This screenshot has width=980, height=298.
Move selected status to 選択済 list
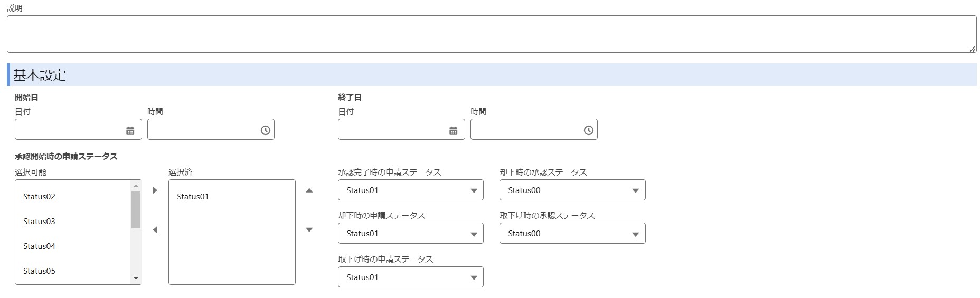155,190
